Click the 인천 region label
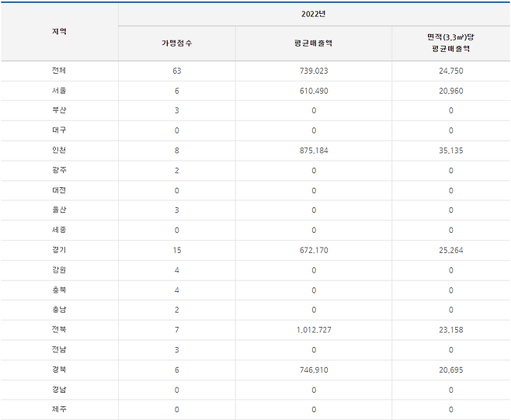Screen dimensions: 511x420 [59, 151]
